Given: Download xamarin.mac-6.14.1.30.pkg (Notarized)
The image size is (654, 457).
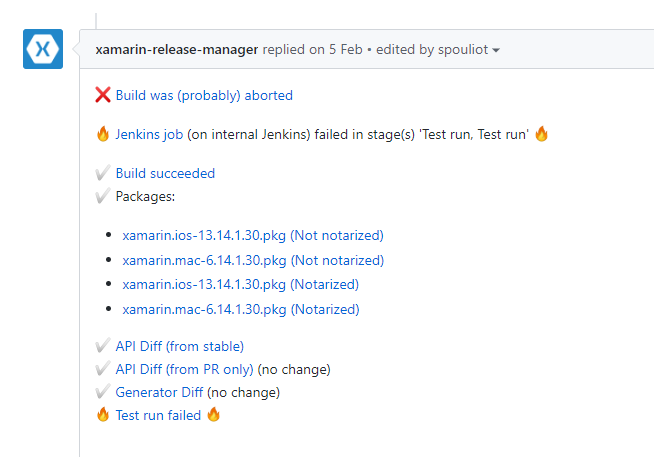Looking at the screenshot, I should (240, 309).
